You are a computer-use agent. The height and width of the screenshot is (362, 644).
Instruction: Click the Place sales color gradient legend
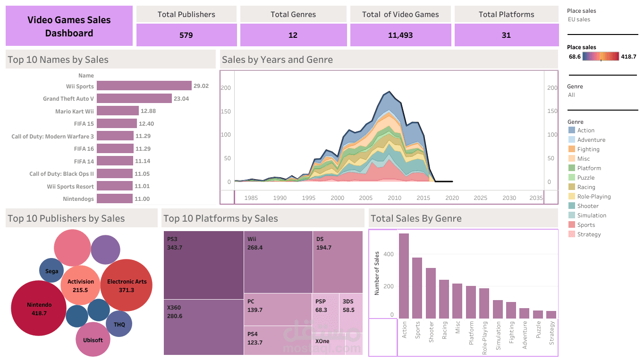pos(601,57)
